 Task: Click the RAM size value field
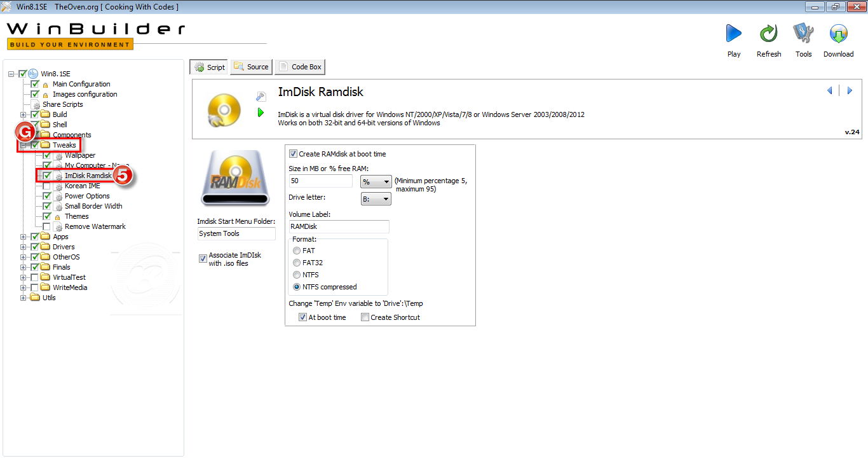click(320, 181)
